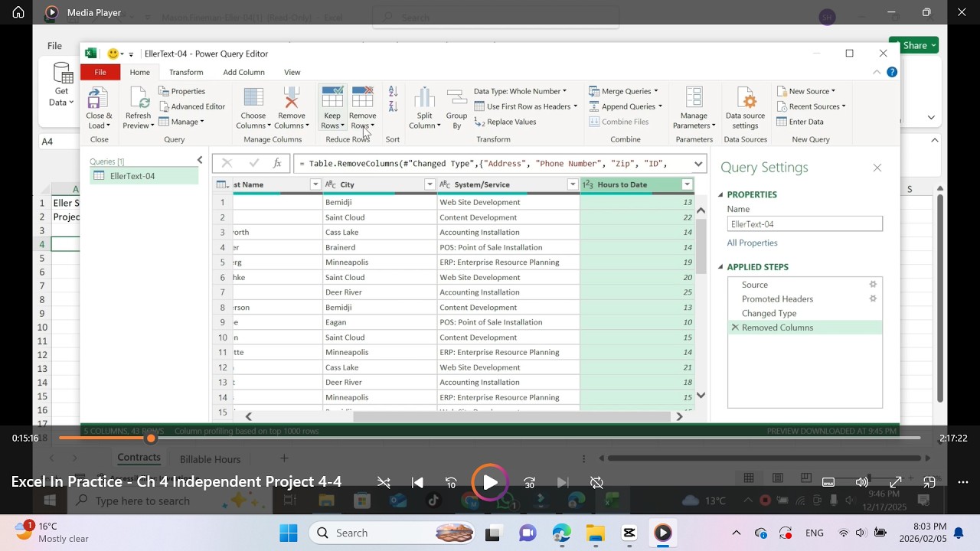This screenshot has width=980, height=551.
Task: Click Use First Row as Headers
Action: (526, 106)
